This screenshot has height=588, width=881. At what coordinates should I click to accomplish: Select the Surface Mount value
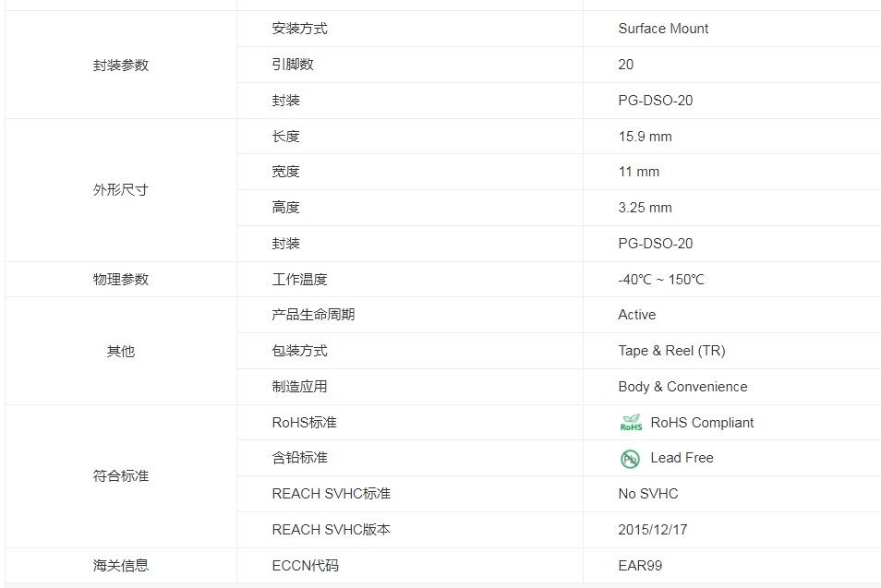click(663, 29)
